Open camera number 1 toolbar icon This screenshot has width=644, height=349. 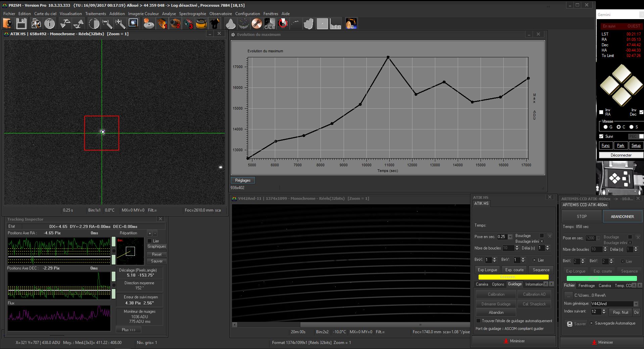[x=162, y=24]
